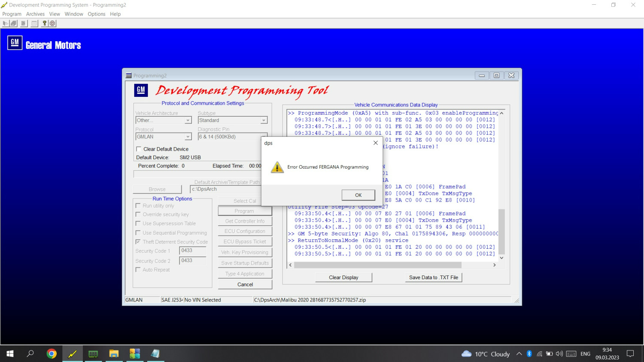Show hidden tray icons chevron
Image resolution: width=644 pixels, height=362 pixels.
[519, 354]
